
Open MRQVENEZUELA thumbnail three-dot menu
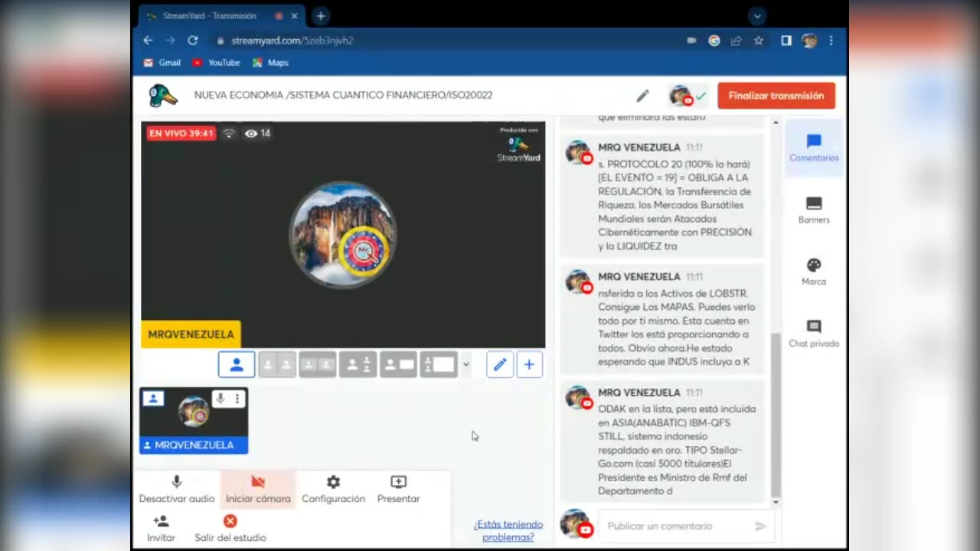[237, 399]
